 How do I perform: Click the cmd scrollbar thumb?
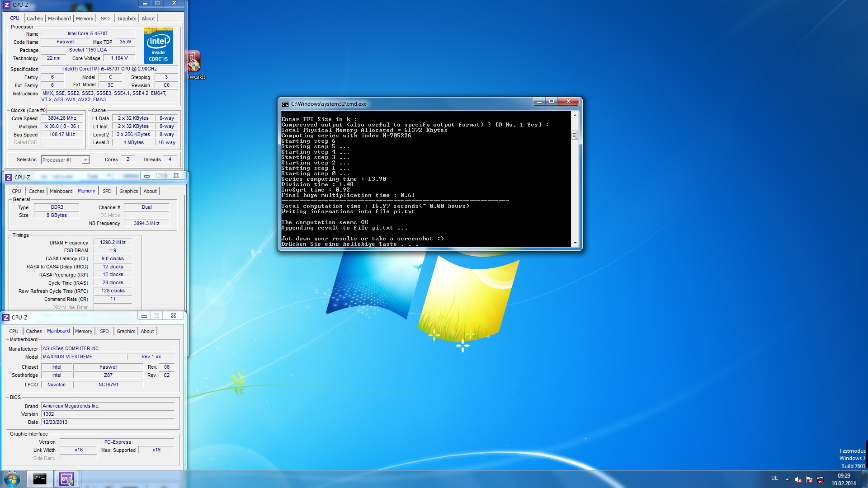(575, 135)
